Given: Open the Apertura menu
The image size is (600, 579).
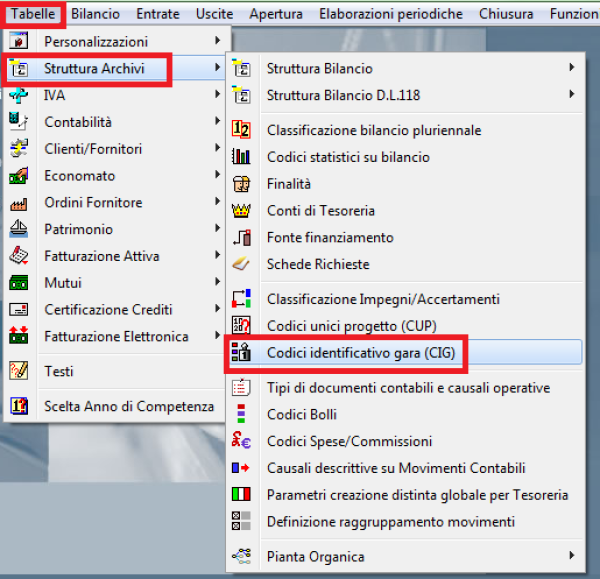Looking at the screenshot, I should [276, 14].
